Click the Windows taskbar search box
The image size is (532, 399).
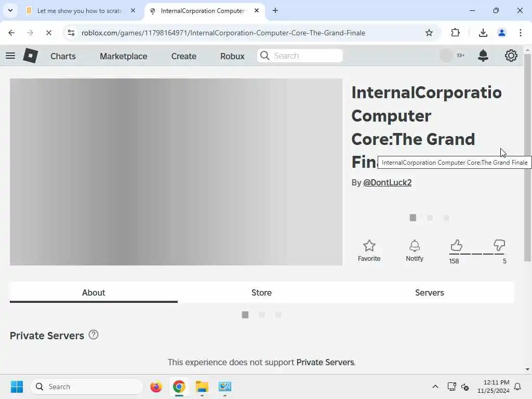pyautogui.click(x=87, y=387)
